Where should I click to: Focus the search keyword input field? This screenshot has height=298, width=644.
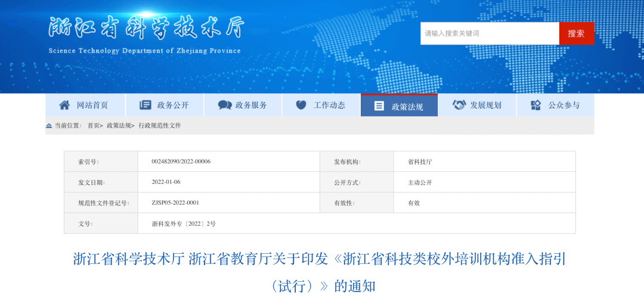[x=490, y=34]
